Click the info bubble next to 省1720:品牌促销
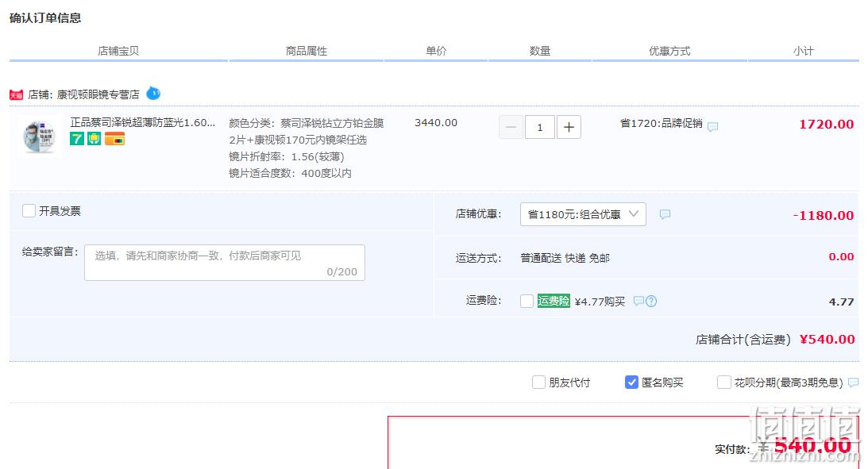868x469 pixels. tap(713, 127)
